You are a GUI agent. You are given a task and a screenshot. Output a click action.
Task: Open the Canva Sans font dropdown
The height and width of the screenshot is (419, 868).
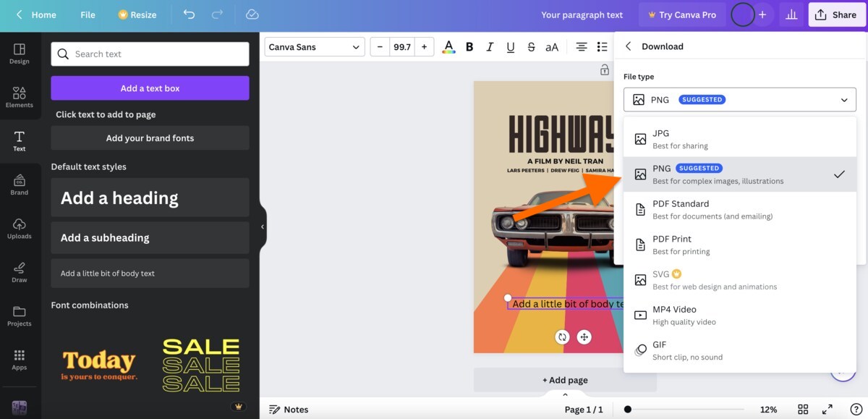pyautogui.click(x=314, y=46)
